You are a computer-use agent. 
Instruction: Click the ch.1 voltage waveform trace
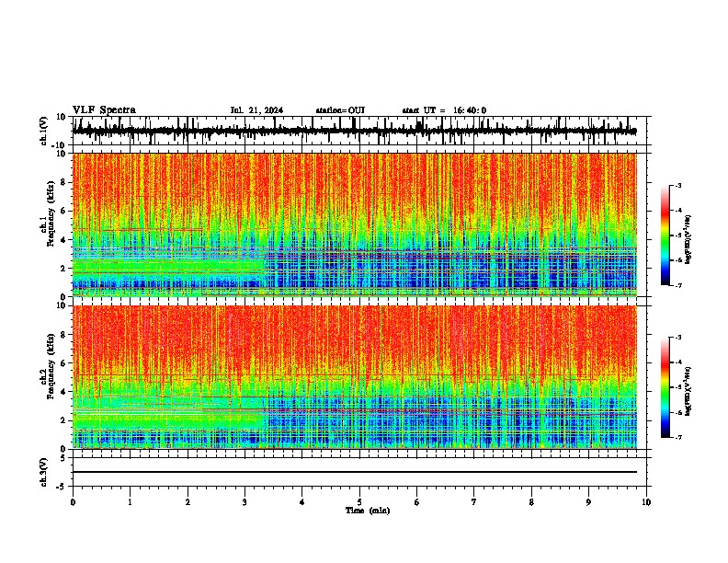point(354,131)
